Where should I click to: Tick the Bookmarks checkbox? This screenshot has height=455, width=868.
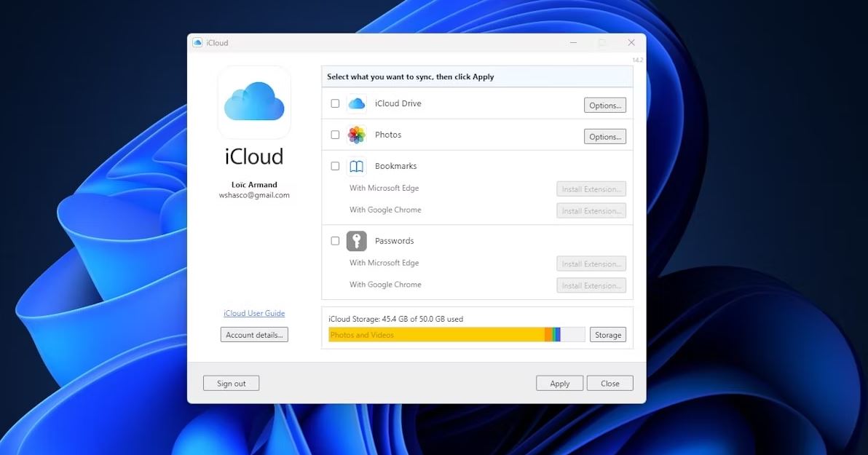coord(335,166)
